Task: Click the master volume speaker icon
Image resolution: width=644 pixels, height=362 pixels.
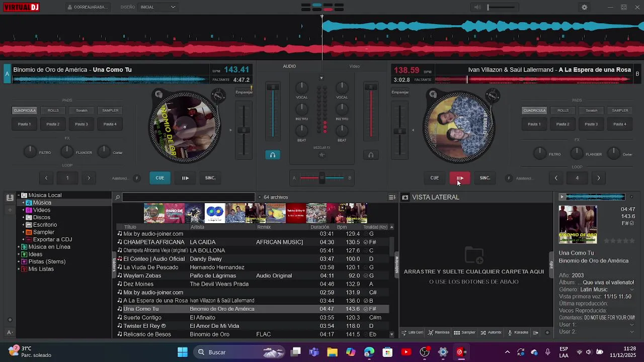Action: pyautogui.click(x=477, y=7)
